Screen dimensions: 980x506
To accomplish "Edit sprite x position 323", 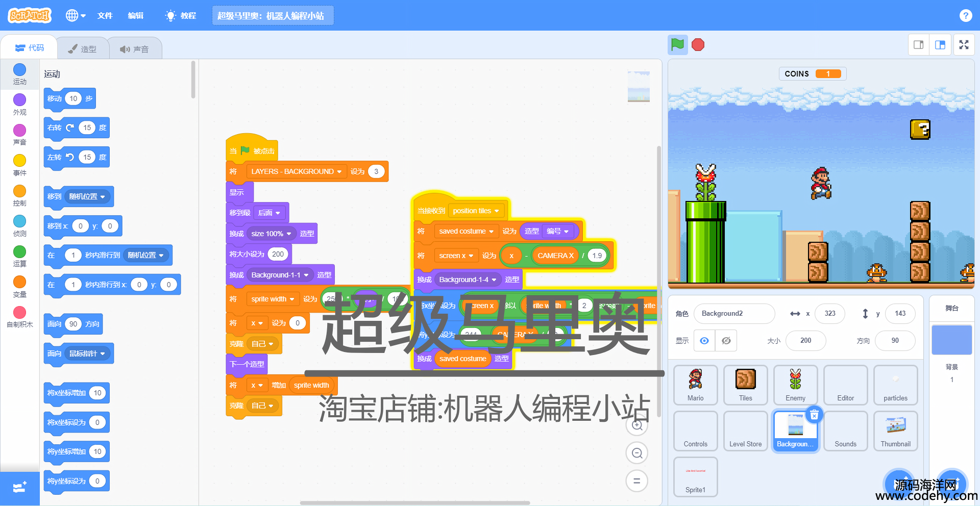I will tap(830, 313).
